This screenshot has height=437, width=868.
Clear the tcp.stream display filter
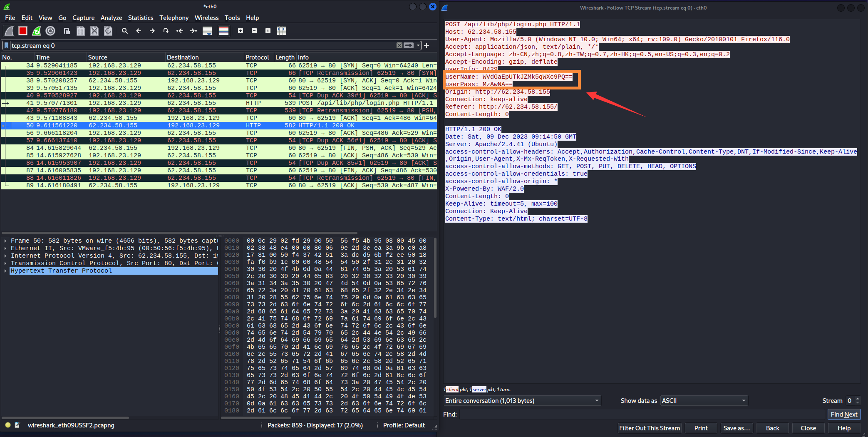coord(399,45)
